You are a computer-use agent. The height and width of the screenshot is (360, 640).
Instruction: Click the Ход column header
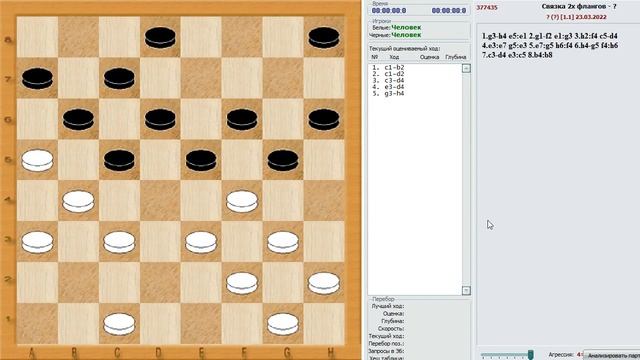(x=394, y=57)
